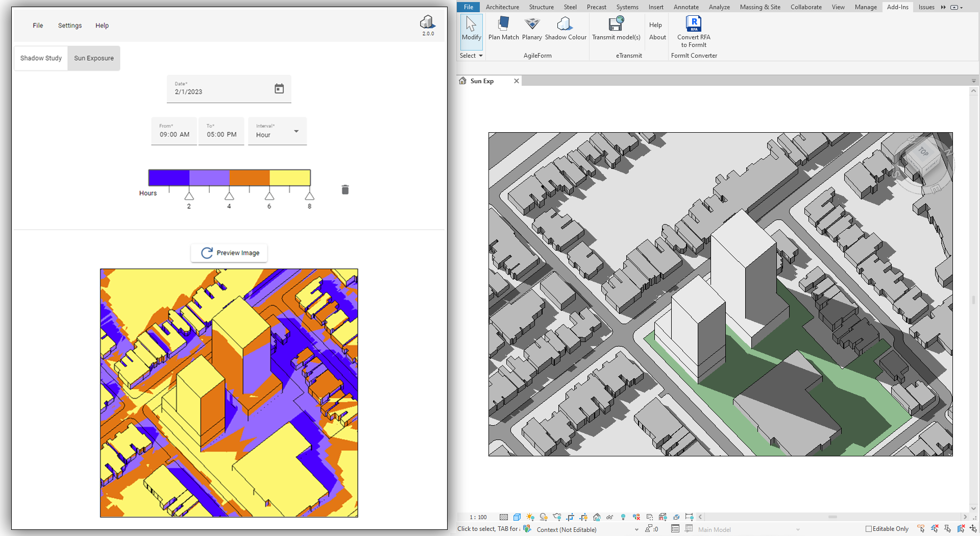Toggle sun path in view control bar
980x536 pixels.
[530, 517]
